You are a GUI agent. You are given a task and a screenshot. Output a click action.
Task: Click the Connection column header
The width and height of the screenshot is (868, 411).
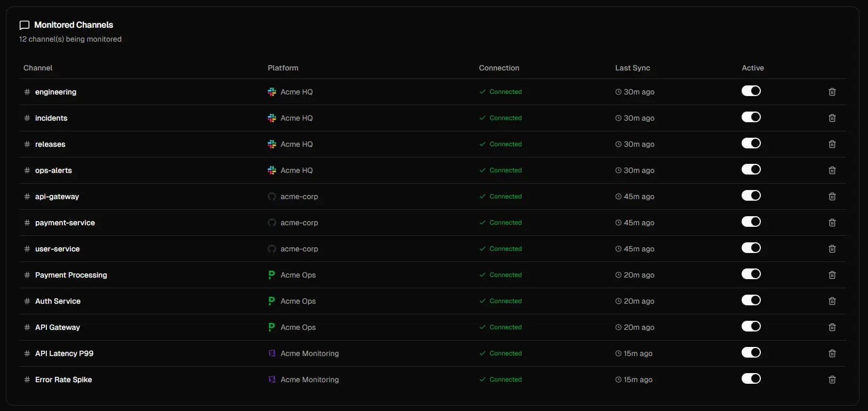click(499, 68)
